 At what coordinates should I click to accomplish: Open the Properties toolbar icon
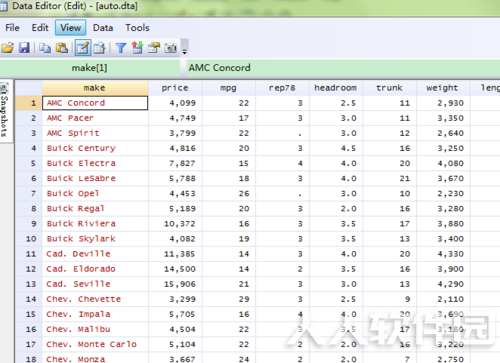[x=154, y=48]
